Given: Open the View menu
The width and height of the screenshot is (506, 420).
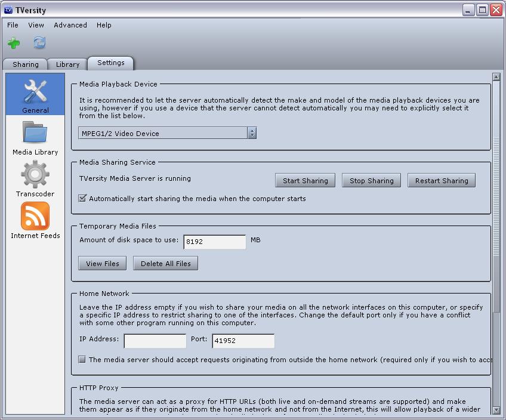Looking at the screenshot, I should point(36,25).
